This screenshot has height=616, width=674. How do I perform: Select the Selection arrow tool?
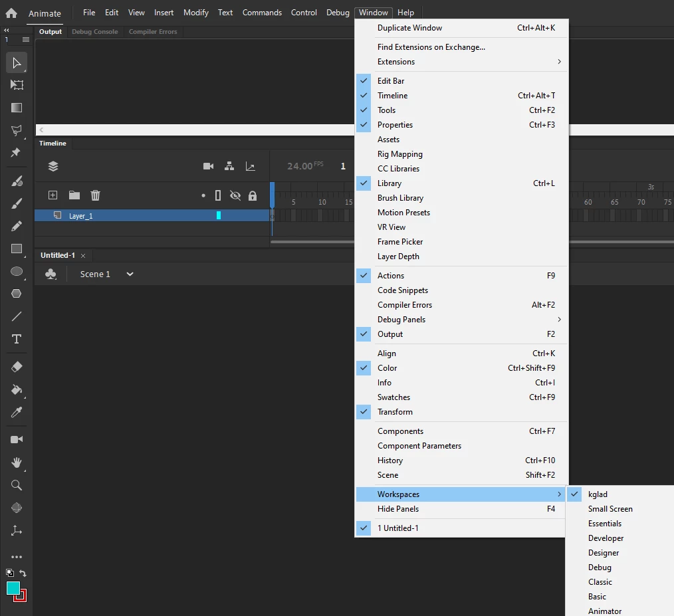(17, 63)
